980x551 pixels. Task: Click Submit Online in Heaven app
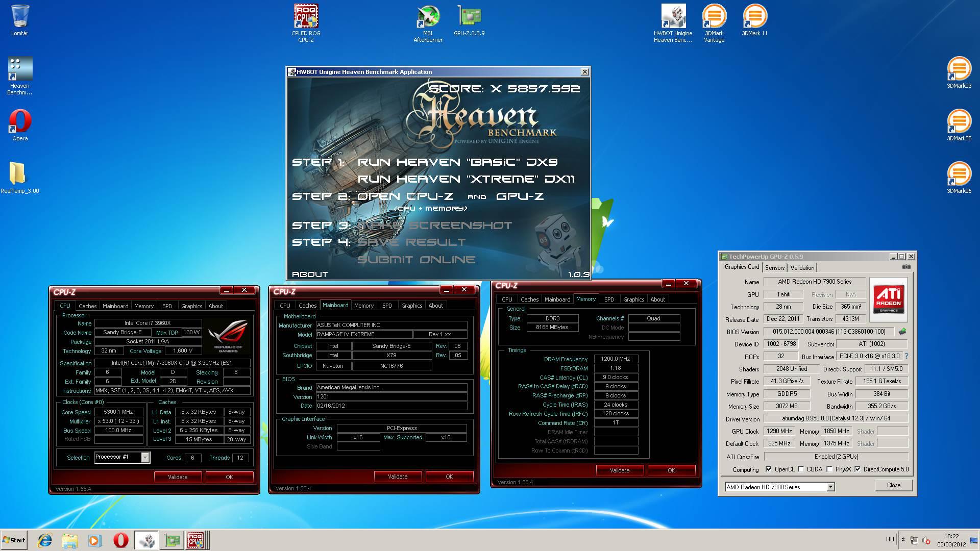(416, 260)
